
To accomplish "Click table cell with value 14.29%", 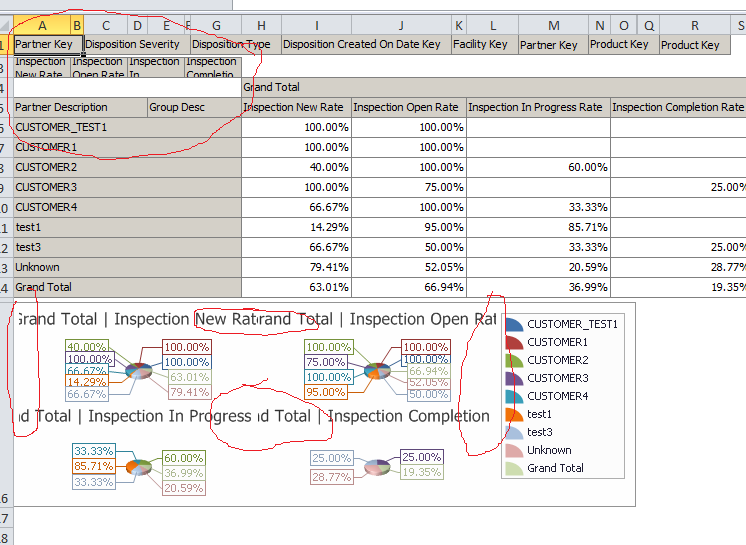I will [296, 227].
